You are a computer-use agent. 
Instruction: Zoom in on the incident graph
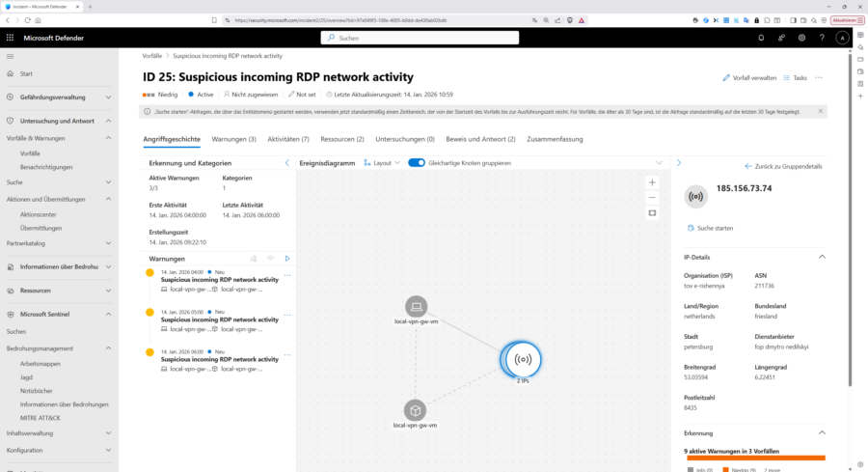652,181
